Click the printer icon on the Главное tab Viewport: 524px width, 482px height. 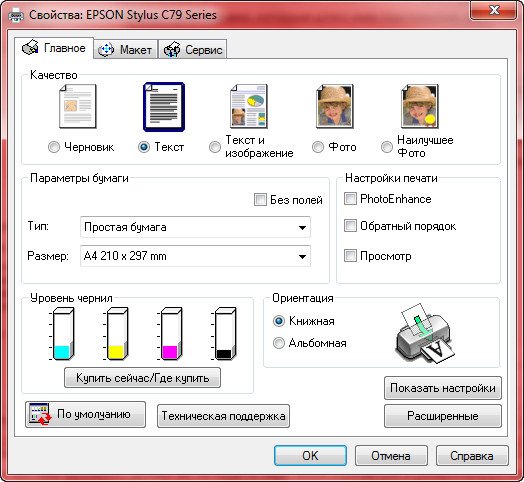[x=30, y=48]
